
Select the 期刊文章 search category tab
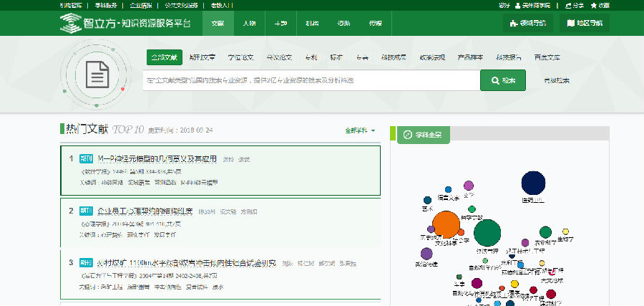tap(202, 57)
